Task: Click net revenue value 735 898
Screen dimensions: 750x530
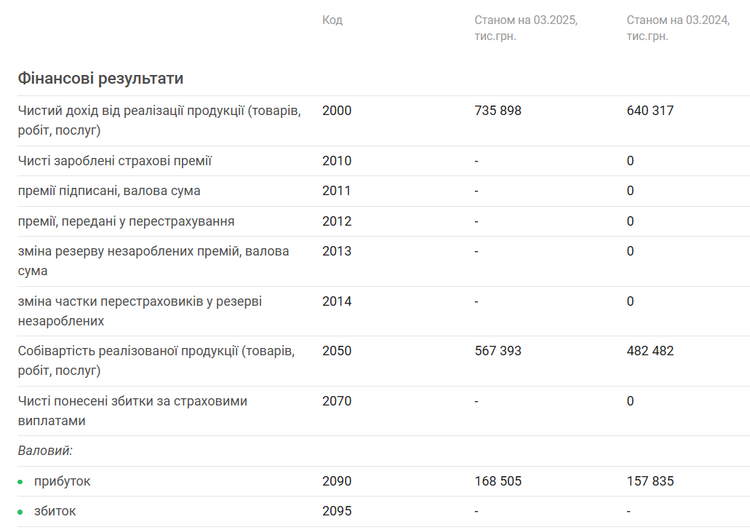Action: tap(497, 110)
